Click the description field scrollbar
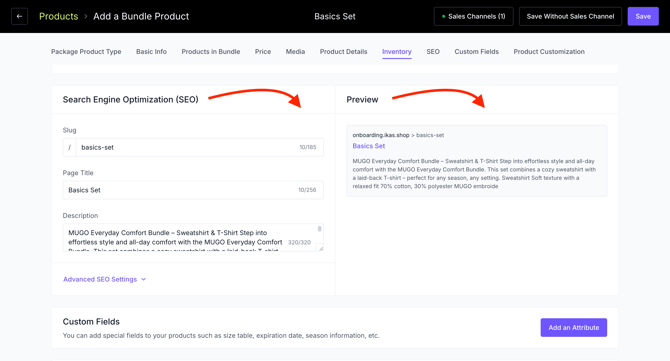Viewport: 670px width, 361px height. pyautogui.click(x=320, y=229)
